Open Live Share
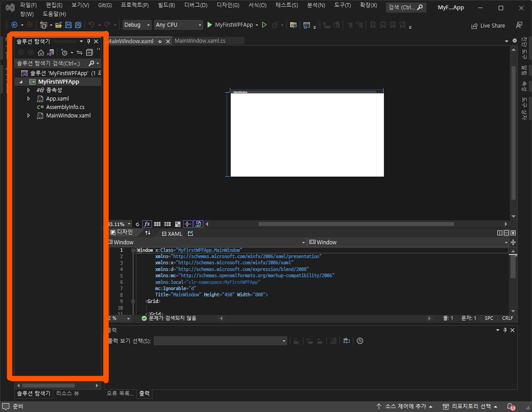Screen dimensions: 532x412 click(x=488, y=26)
